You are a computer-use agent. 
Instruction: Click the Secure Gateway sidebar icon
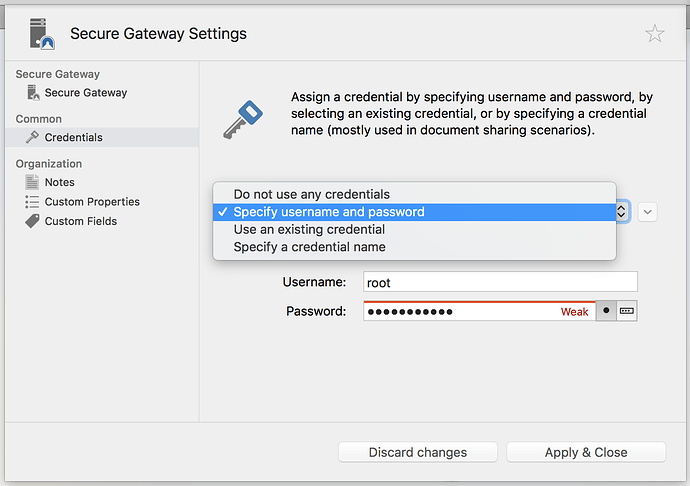pos(32,93)
